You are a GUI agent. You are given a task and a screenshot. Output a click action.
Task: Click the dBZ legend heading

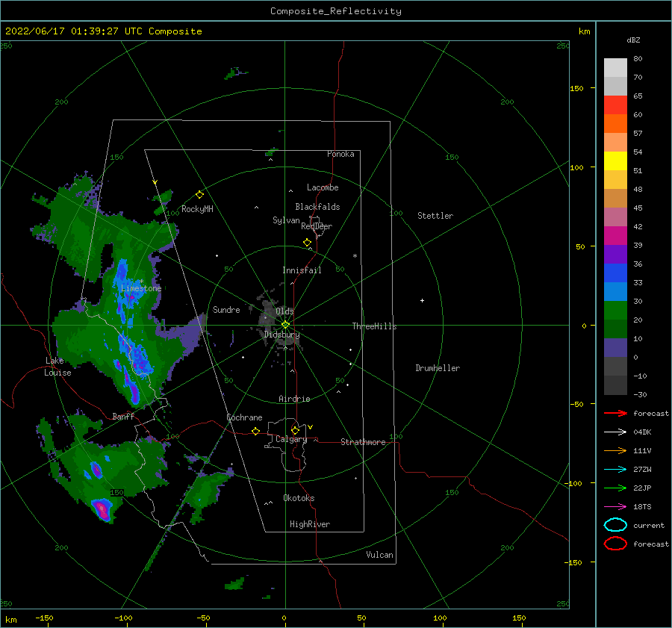coord(633,40)
